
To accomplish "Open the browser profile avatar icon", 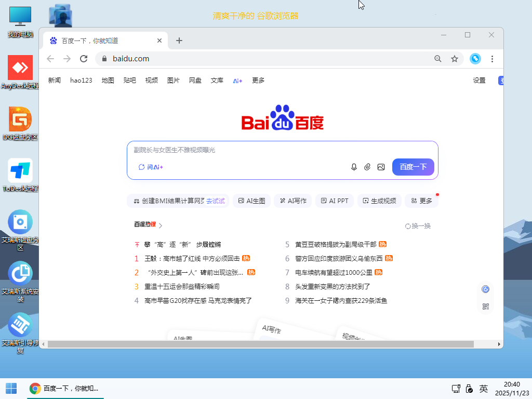I will pos(475,59).
